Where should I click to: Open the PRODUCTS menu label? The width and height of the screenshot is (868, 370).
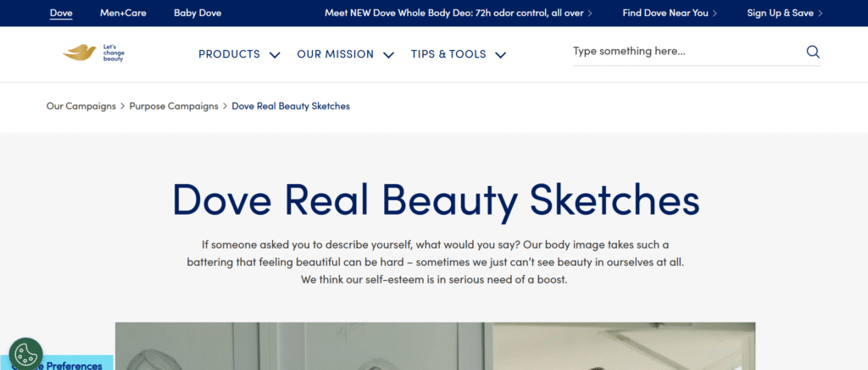pos(229,54)
